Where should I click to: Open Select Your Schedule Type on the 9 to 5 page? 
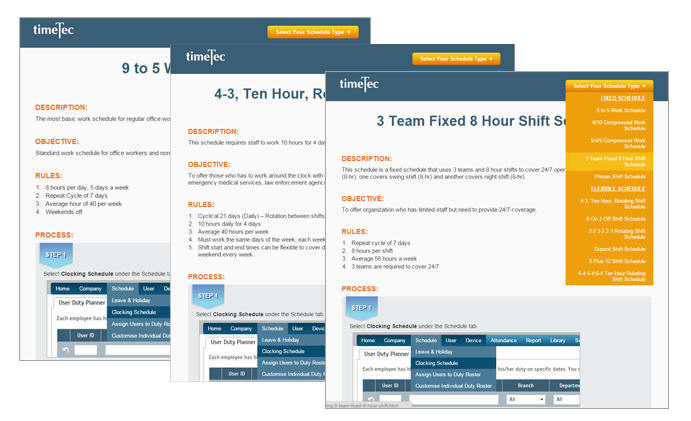tap(312, 32)
